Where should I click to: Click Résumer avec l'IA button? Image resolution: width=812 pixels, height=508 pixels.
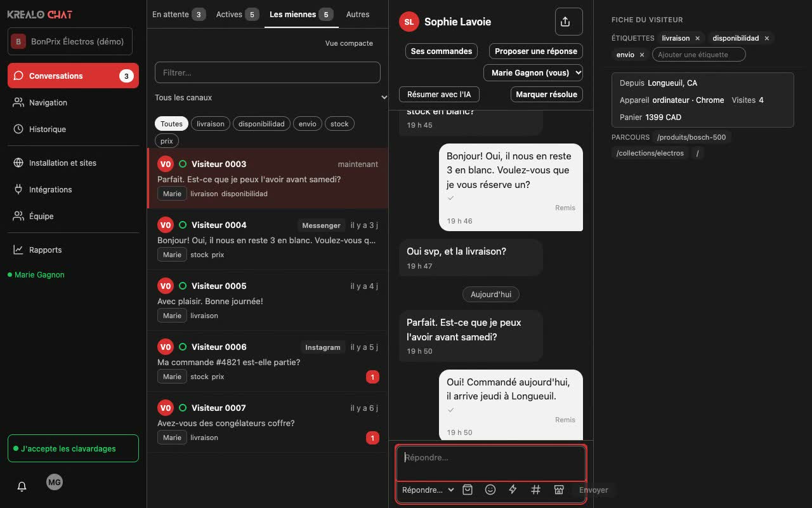point(439,94)
